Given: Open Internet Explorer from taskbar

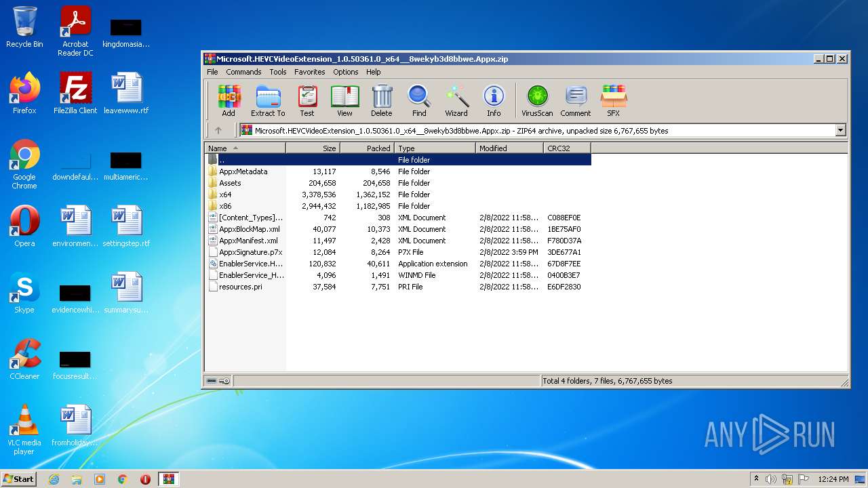Looking at the screenshot, I should pyautogui.click(x=54, y=479).
